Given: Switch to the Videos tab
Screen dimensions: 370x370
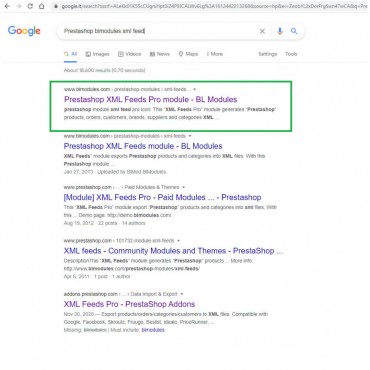Looking at the screenshot, I should point(129,54).
